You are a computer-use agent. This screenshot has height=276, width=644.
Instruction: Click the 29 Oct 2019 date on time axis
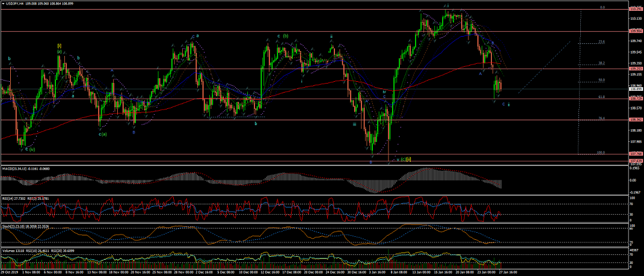coord(8,272)
